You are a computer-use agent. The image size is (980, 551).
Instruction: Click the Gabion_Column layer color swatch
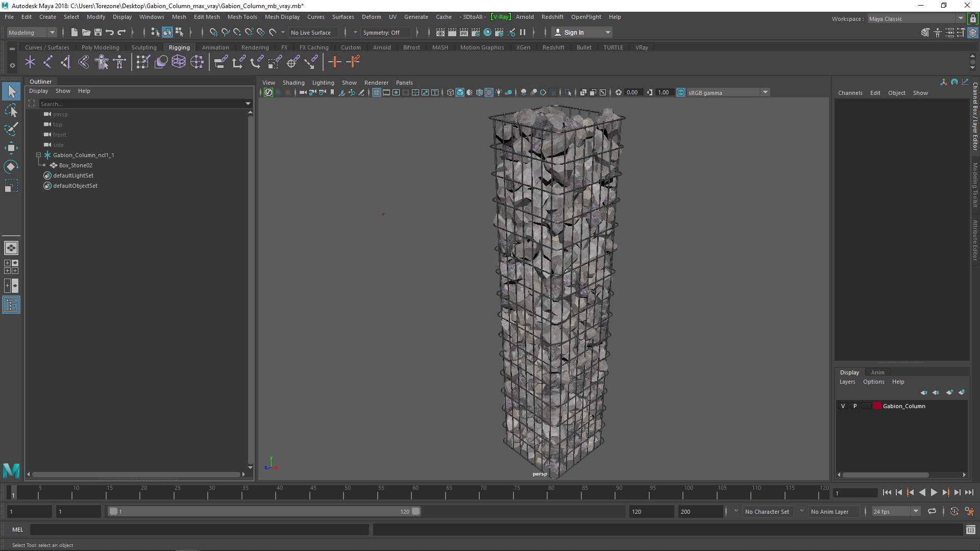[x=877, y=406]
